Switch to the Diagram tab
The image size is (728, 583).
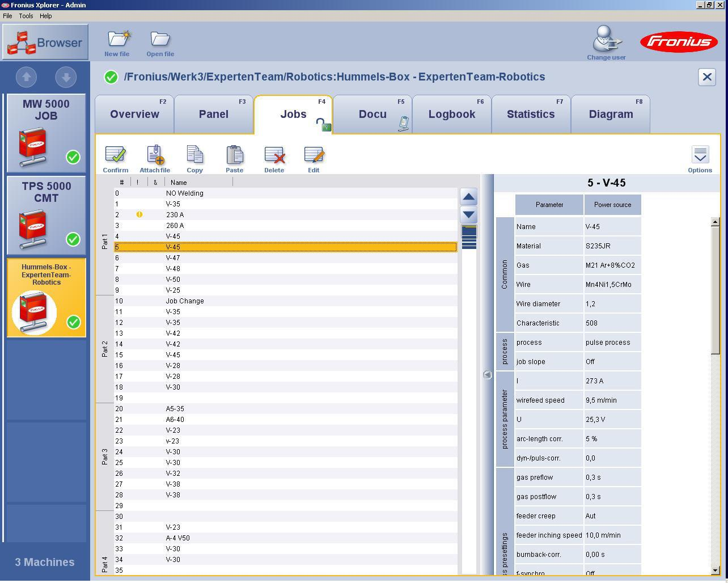click(x=611, y=115)
